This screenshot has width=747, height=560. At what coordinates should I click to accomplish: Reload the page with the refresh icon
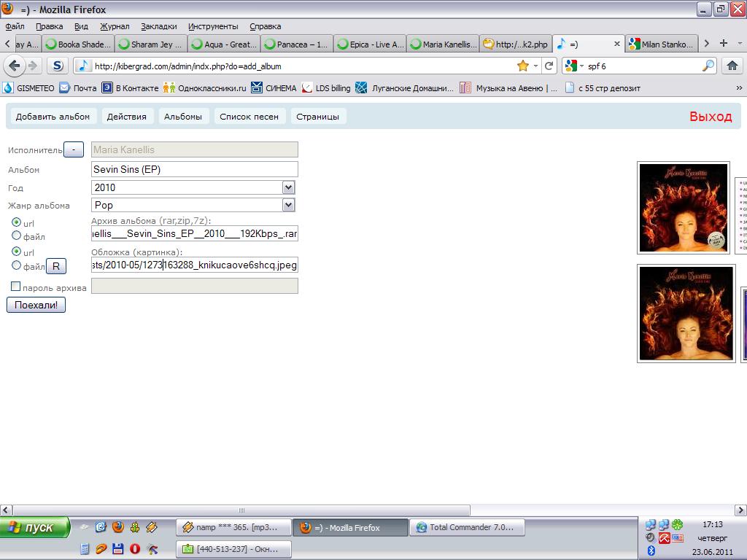coord(549,66)
